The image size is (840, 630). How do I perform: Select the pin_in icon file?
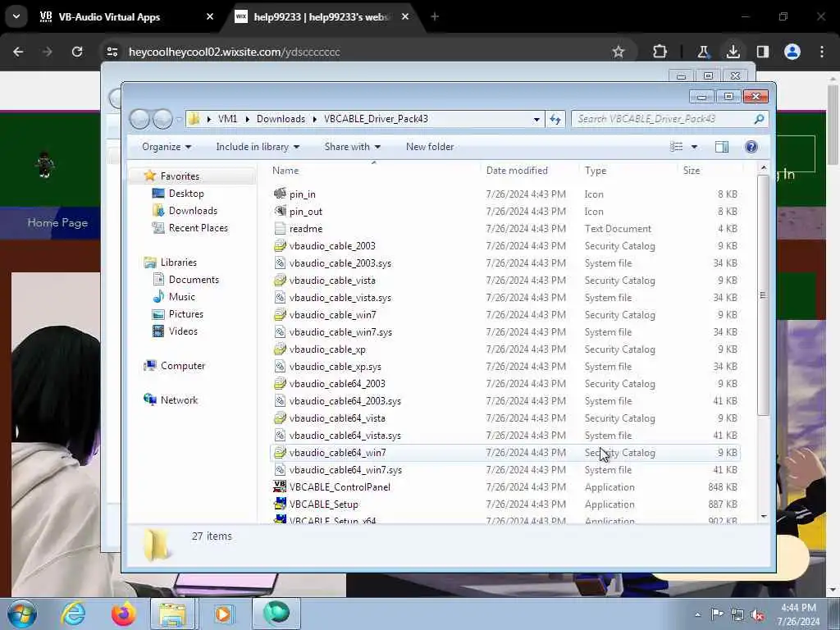tap(505, 194)
